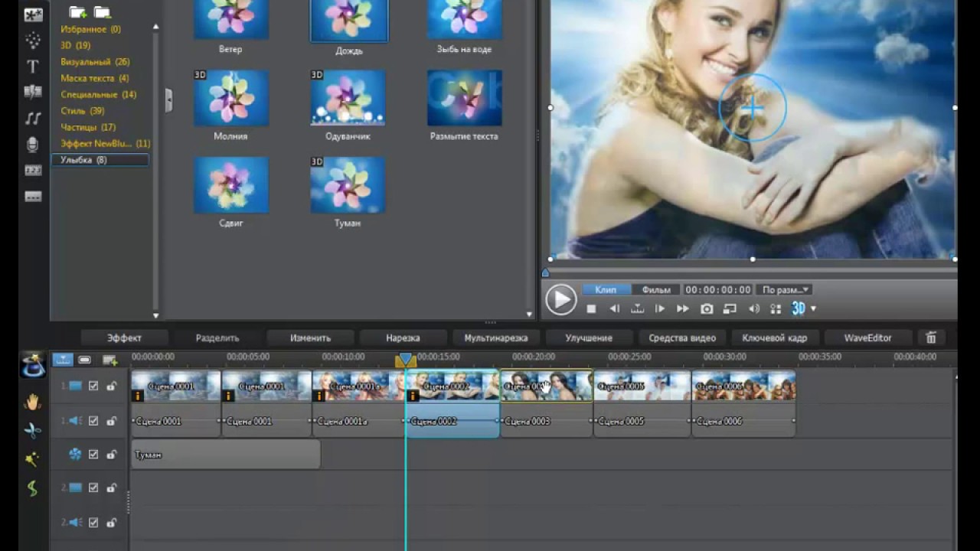Open the Magic Movie Wizard hat icon
980x551 pixels.
point(33,364)
